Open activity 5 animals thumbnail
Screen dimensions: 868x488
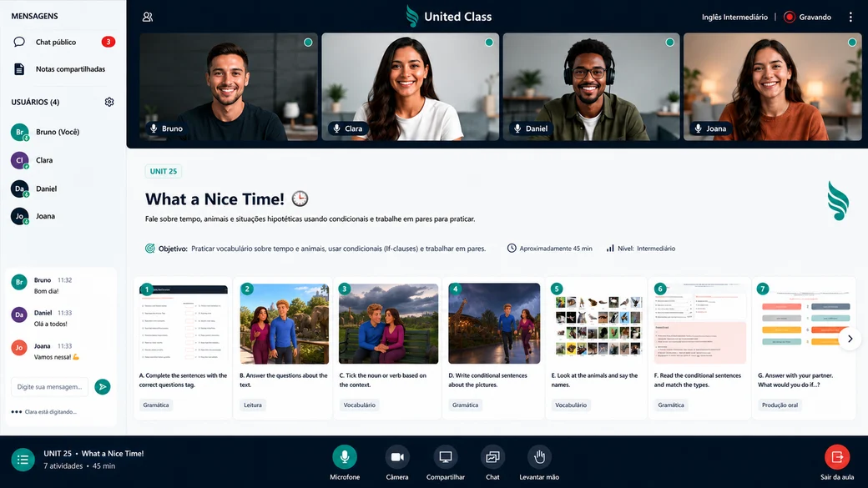[598, 324]
